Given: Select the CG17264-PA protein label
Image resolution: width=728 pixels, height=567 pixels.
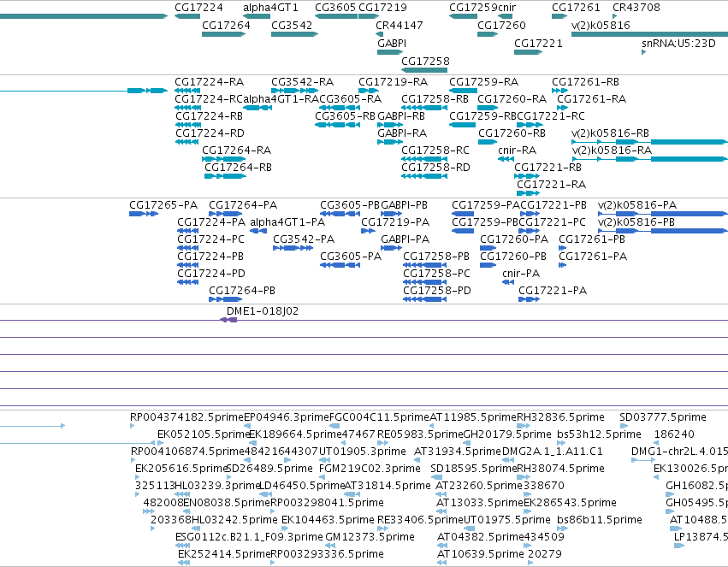Looking at the screenshot, I should (243, 205).
